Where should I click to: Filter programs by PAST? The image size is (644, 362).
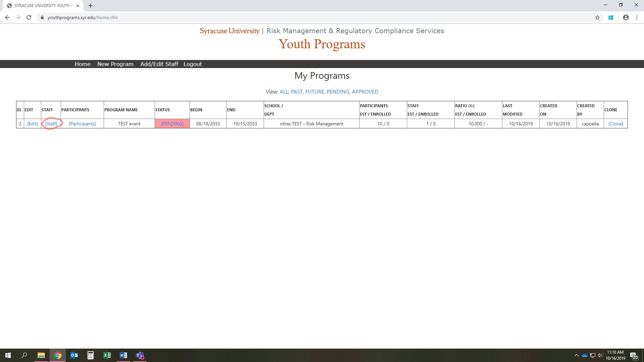297,92
